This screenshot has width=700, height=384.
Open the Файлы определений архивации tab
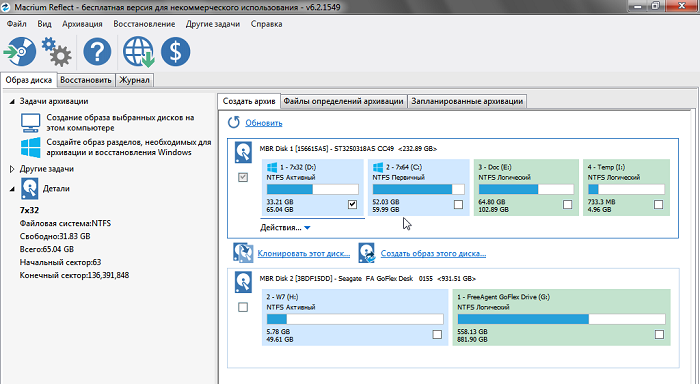pos(343,101)
